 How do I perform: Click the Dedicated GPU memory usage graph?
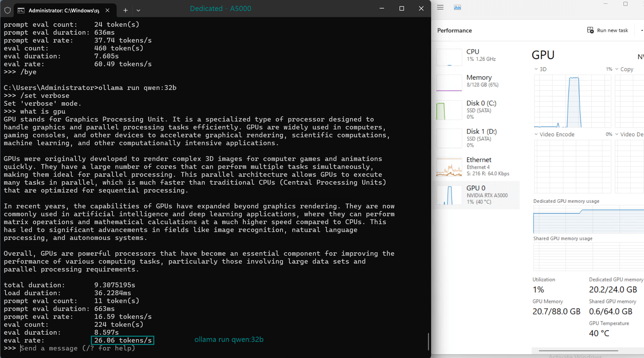point(588,220)
